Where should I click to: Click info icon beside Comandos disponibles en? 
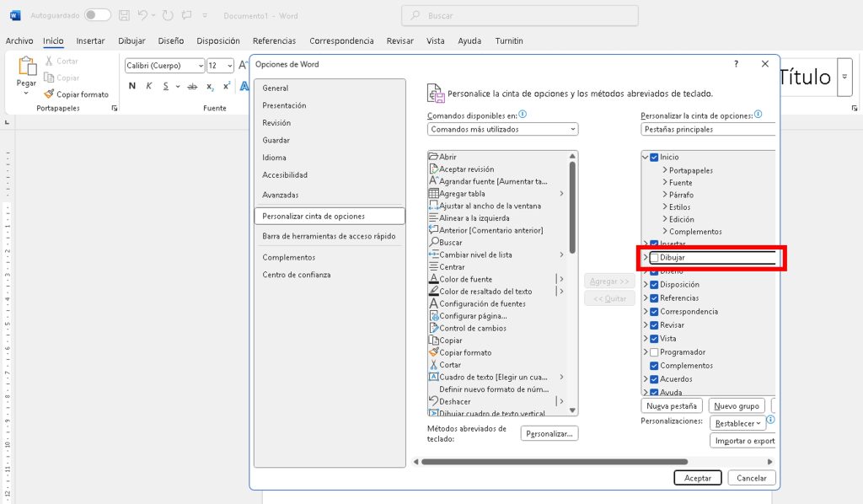pyautogui.click(x=523, y=115)
